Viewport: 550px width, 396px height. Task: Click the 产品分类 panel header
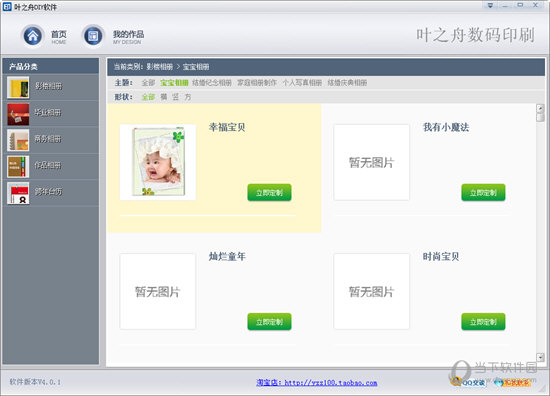pos(51,66)
